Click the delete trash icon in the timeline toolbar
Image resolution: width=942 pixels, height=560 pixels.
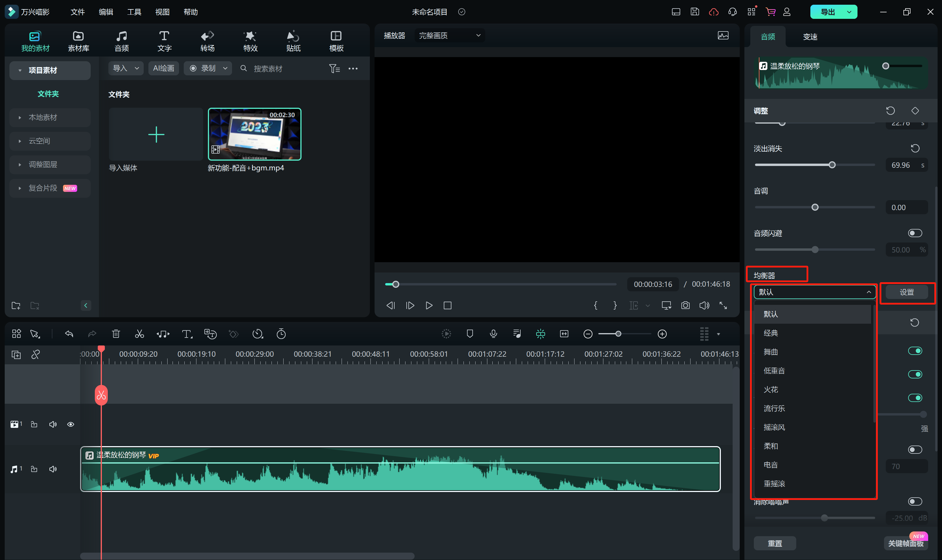tap(116, 334)
